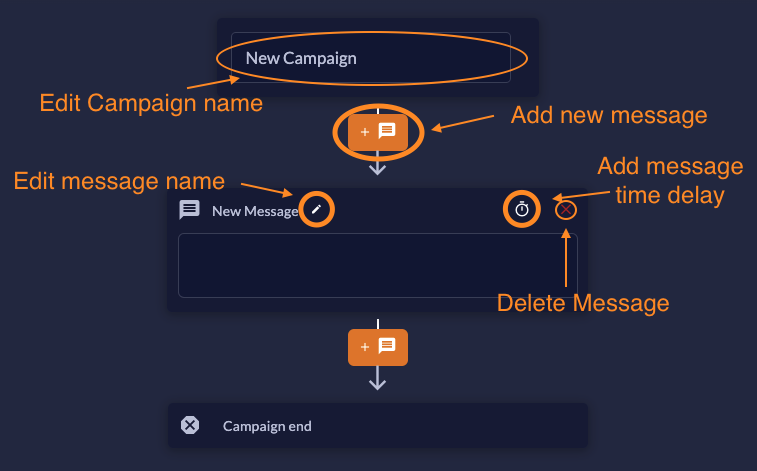757x471 pixels.
Task: Delete message with the red X icon
Action: tap(566, 210)
